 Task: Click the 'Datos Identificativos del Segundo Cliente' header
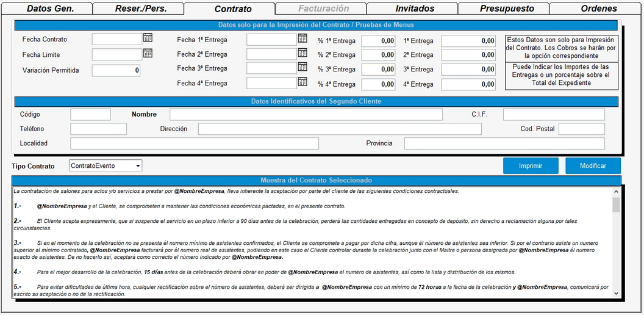click(x=317, y=101)
